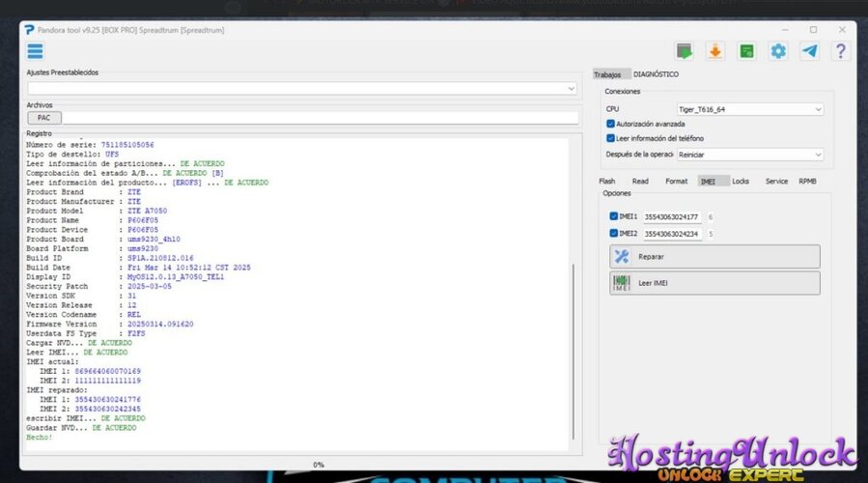Select the Format tab
The image size is (868, 483).
[x=676, y=182]
